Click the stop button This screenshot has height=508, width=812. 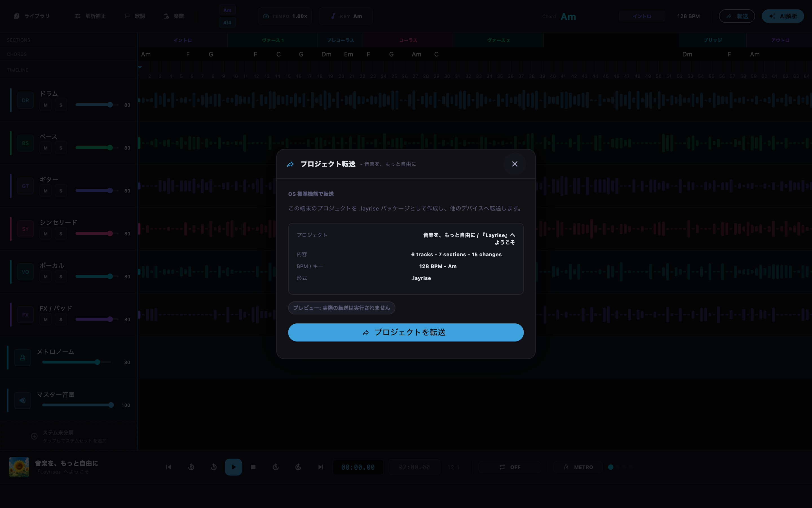[253, 467]
